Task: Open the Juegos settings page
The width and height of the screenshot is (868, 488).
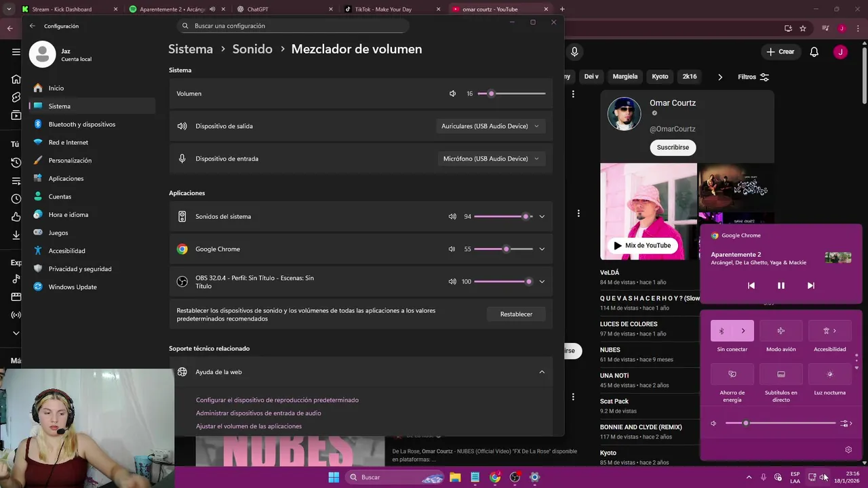Action: [92, 232]
